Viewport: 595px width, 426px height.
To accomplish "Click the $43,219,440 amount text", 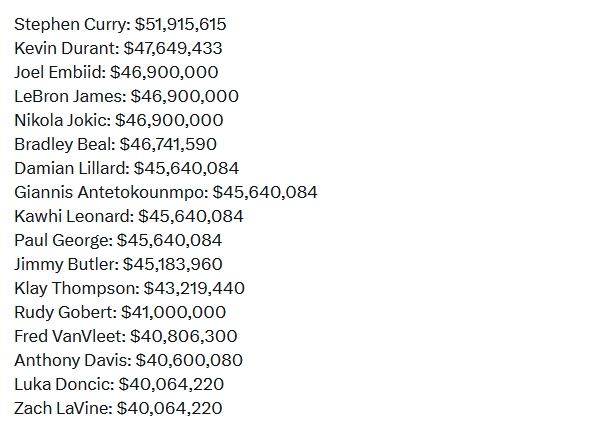I will (194, 288).
